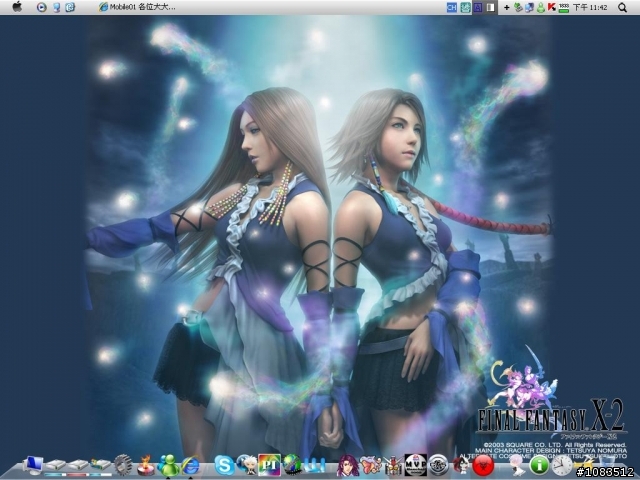The image size is (640, 480).
Task: Open the second hard drive dock icon
Action: click(78, 465)
